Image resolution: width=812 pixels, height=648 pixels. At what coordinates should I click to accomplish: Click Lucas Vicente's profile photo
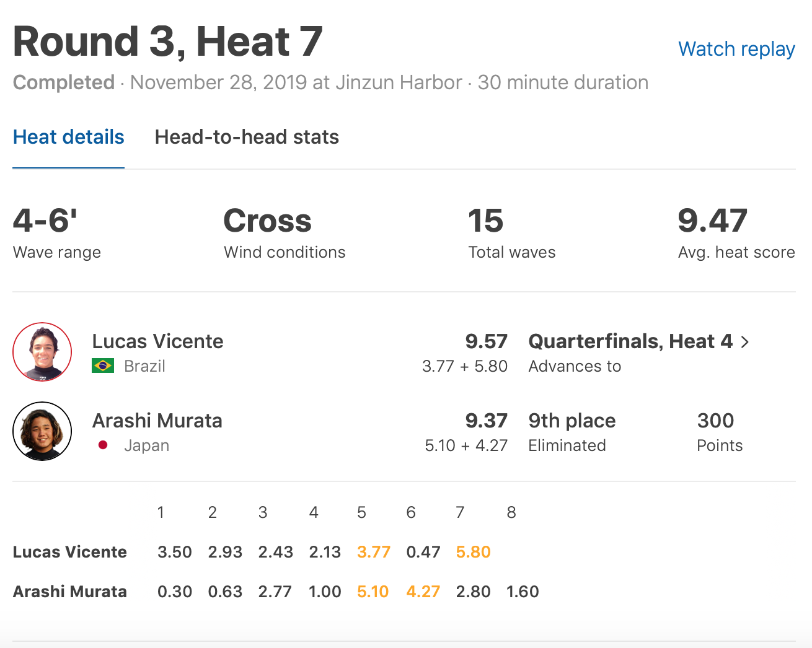42,352
